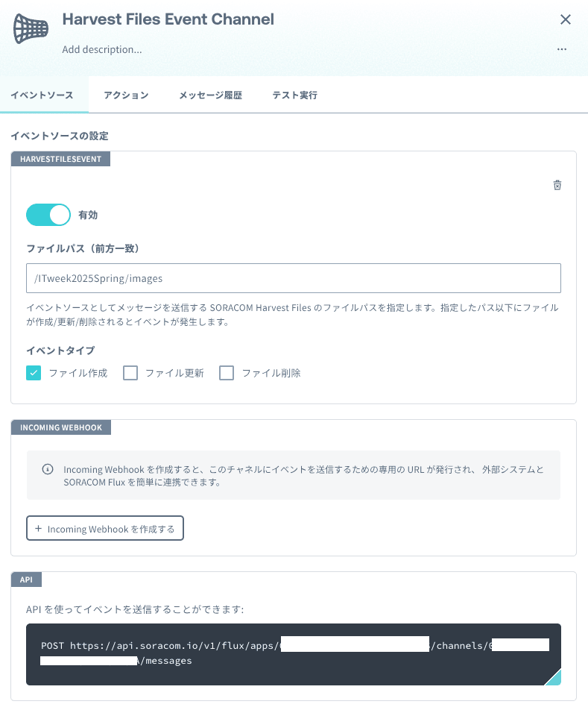Click the ファイルパス（前方一致）label
The image size is (588, 710).
(83, 248)
